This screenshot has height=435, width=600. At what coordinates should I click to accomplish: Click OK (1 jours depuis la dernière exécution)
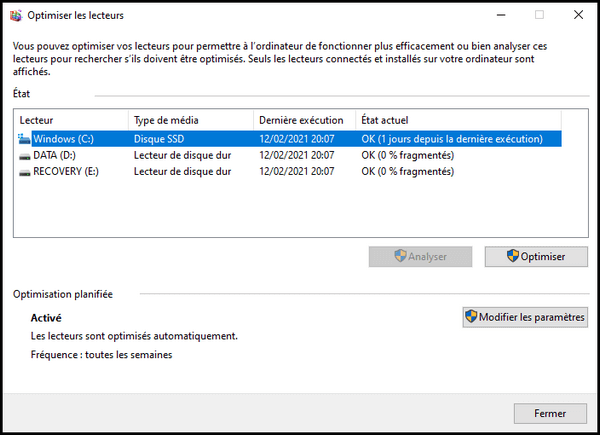click(x=452, y=139)
